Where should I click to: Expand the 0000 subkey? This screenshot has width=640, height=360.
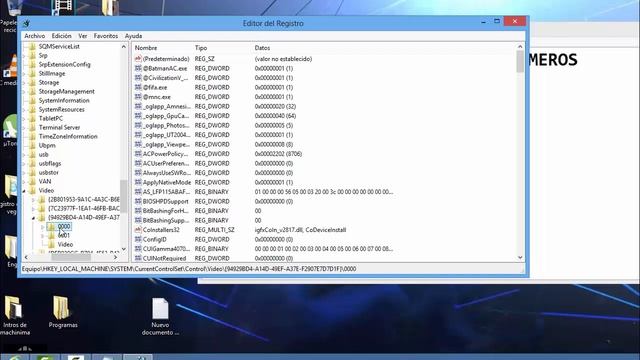click(x=42, y=227)
